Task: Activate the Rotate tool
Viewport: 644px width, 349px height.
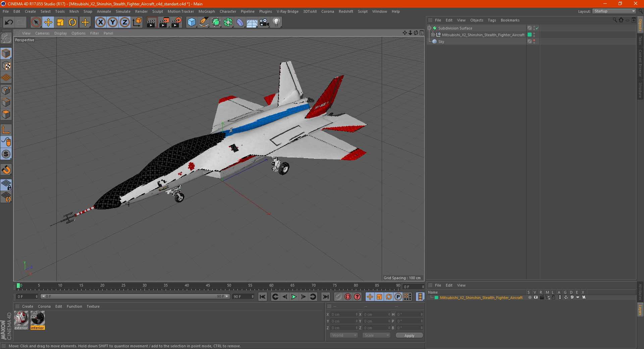Action: click(72, 22)
